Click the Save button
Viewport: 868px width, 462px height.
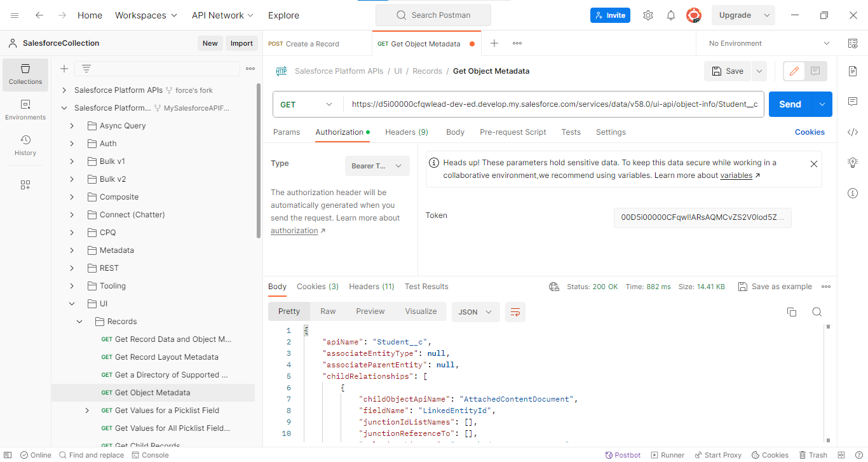click(728, 71)
